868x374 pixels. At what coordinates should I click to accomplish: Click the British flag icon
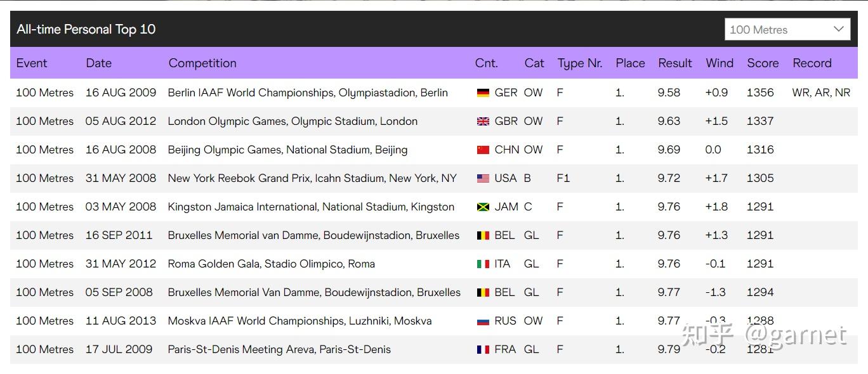point(483,122)
